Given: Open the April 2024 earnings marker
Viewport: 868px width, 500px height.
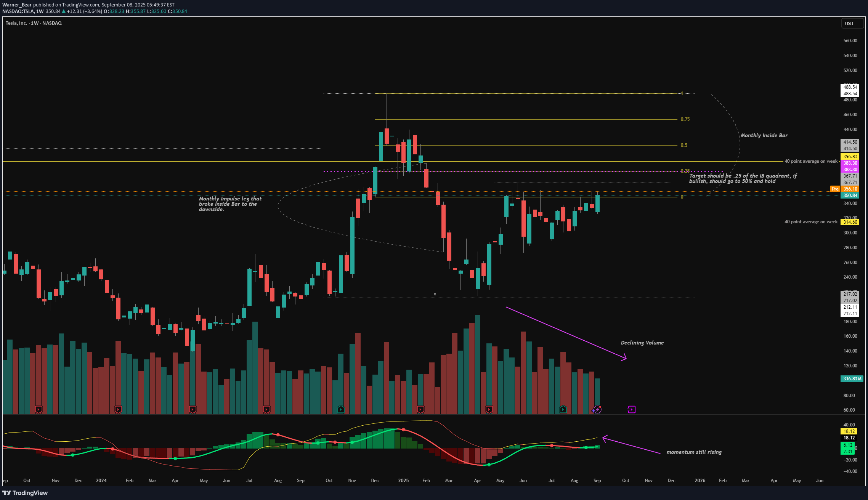Looking at the screenshot, I should coord(193,410).
